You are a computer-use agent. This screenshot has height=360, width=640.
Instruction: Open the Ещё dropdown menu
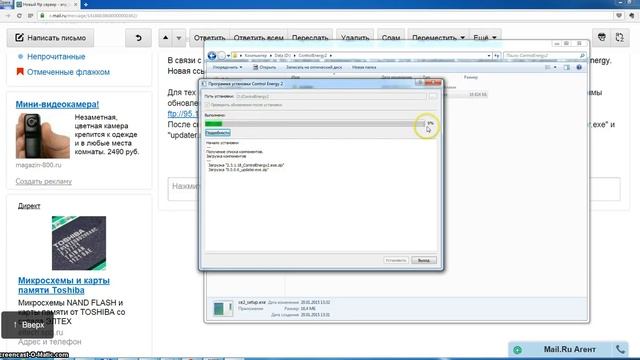click(x=485, y=38)
